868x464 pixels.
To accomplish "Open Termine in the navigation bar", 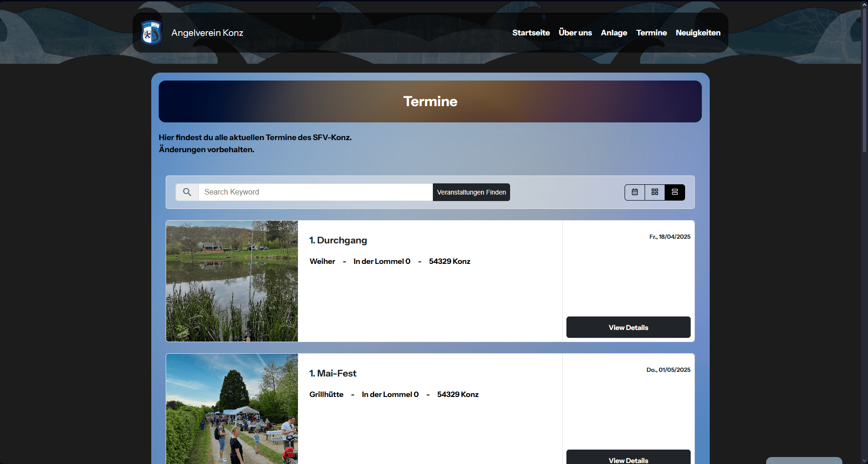I will pos(652,33).
